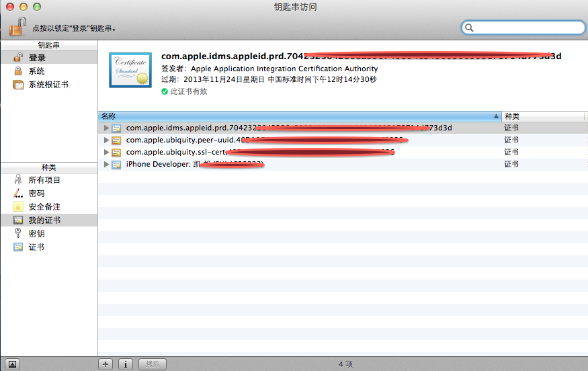Sort the list by the 名称 column header
Screen dimensions: 588x371
click(x=300, y=116)
